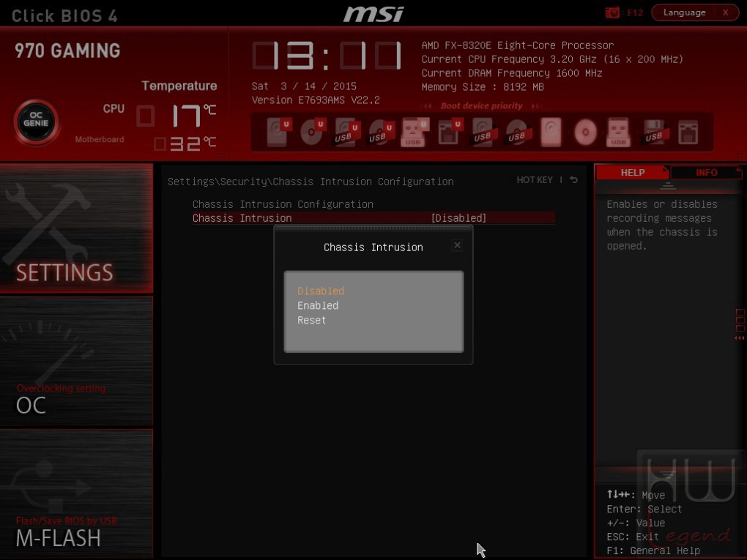Screen dimensions: 747x560
Task: Select the highlighted CD/DVD boot icon
Action: (585, 132)
